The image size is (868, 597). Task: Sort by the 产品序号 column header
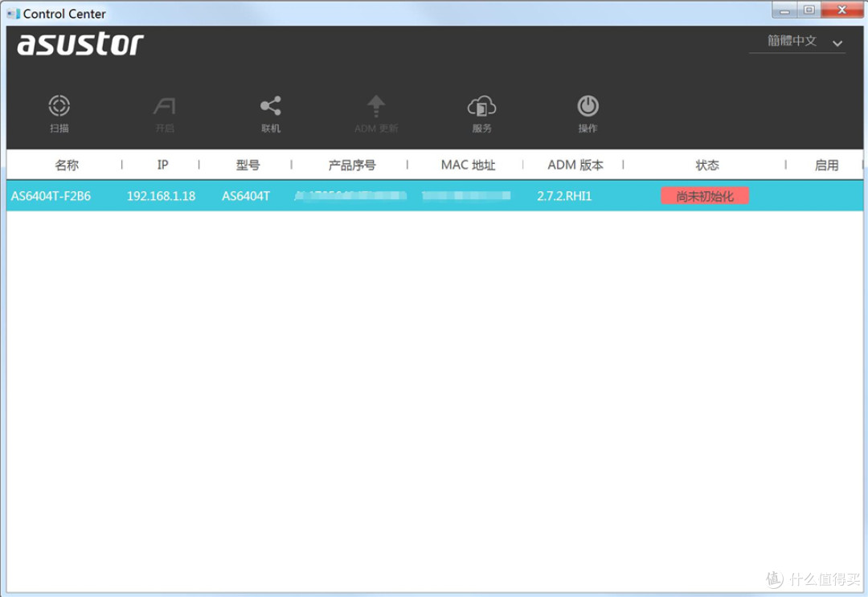pos(351,165)
